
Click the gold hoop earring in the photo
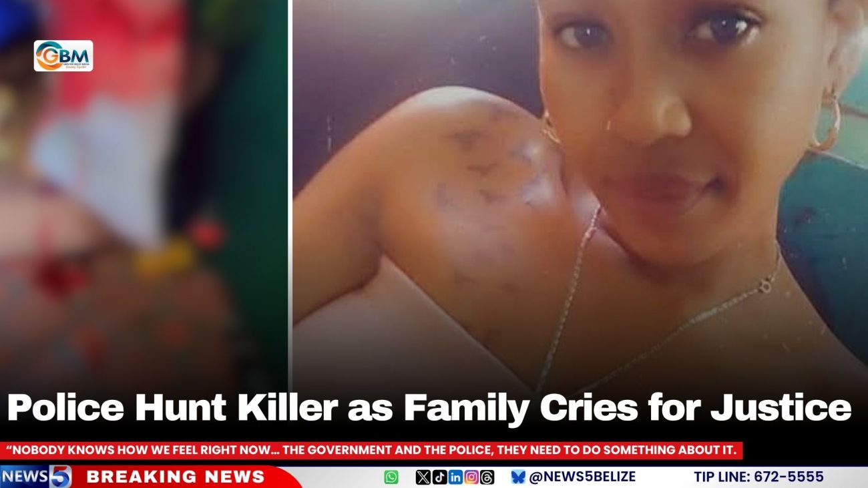(826, 122)
